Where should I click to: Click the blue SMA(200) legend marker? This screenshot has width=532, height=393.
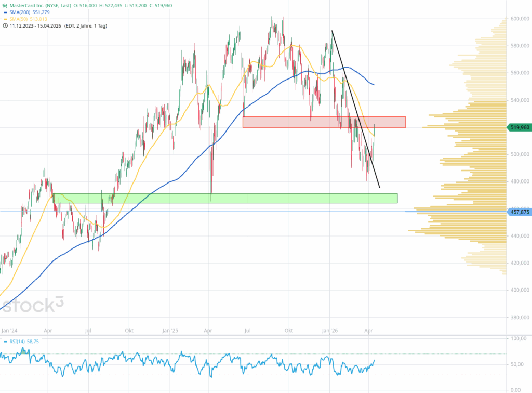click(5, 12)
